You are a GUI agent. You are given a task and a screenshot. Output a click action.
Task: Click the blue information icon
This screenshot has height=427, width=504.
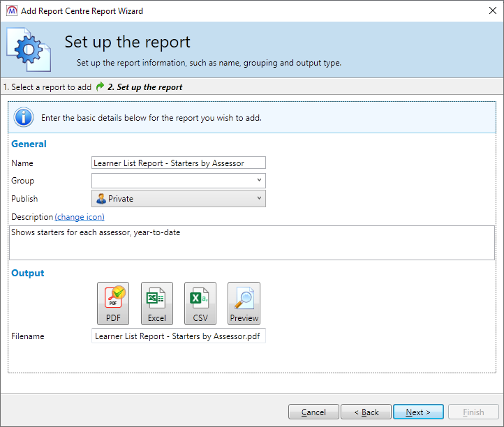point(24,117)
